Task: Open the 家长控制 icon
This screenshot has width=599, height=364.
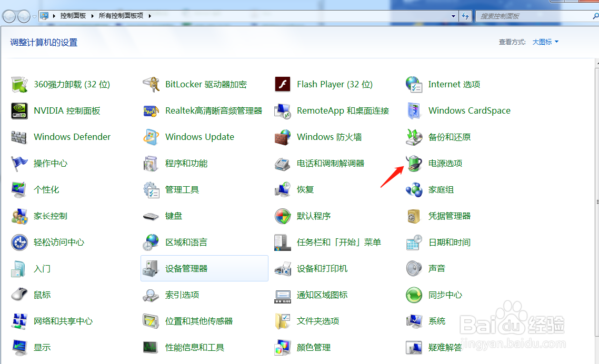Action: click(19, 216)
